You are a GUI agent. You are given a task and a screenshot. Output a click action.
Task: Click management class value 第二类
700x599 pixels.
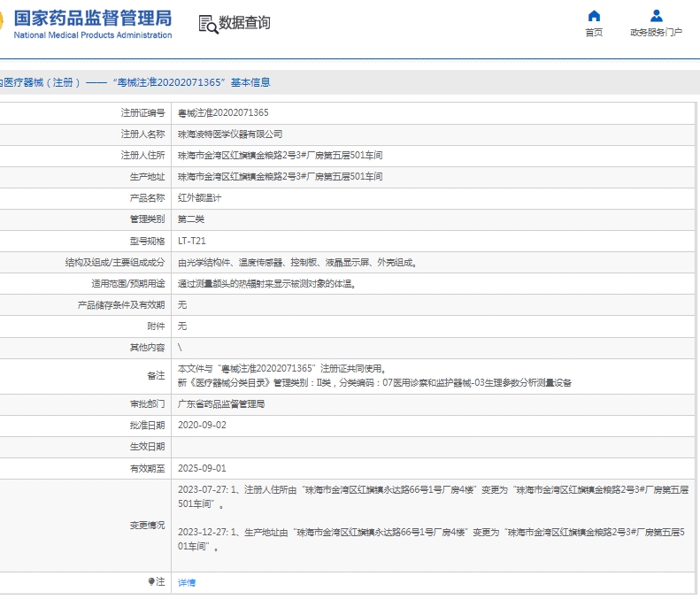191,219
